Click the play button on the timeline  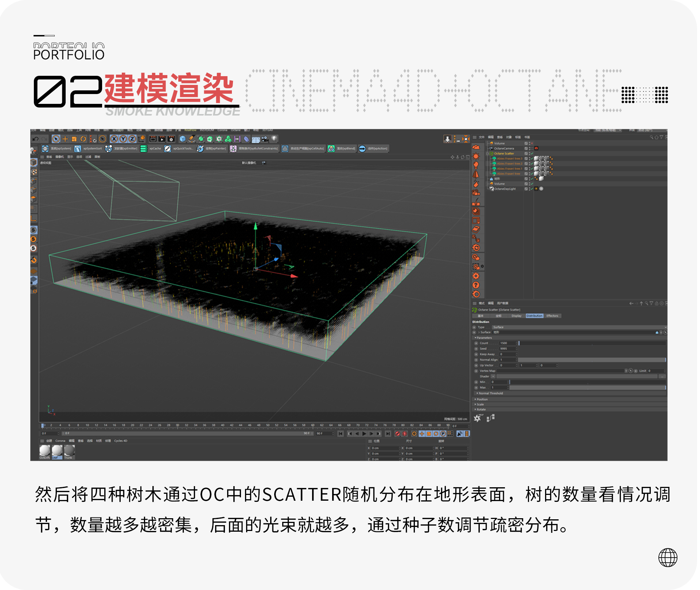(x=364, y=434)
